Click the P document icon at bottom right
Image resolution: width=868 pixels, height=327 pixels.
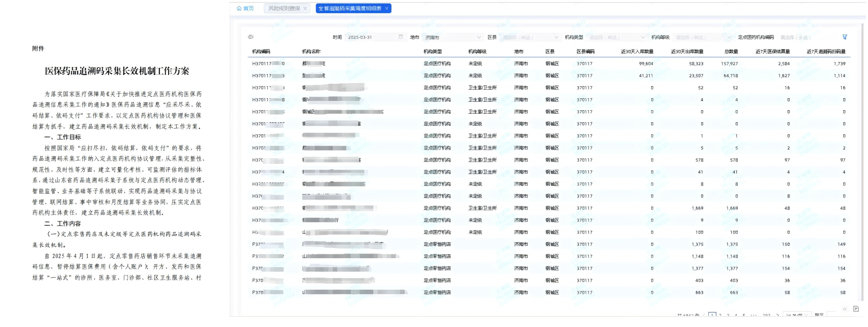coord(856,309)
